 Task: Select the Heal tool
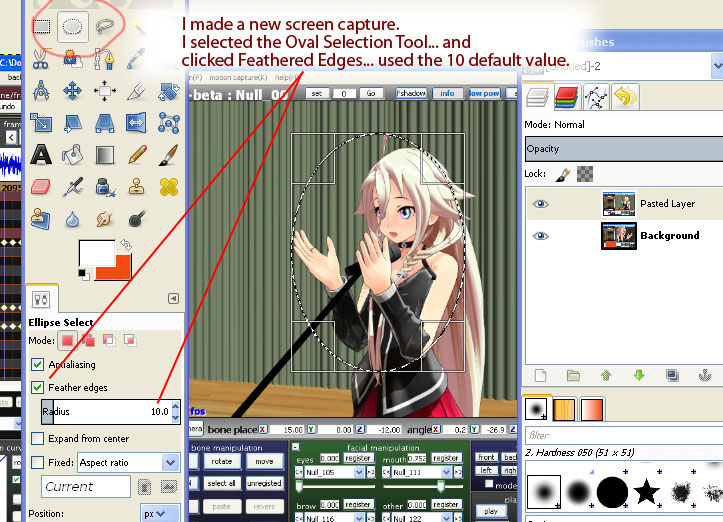[x=169, y=187]
